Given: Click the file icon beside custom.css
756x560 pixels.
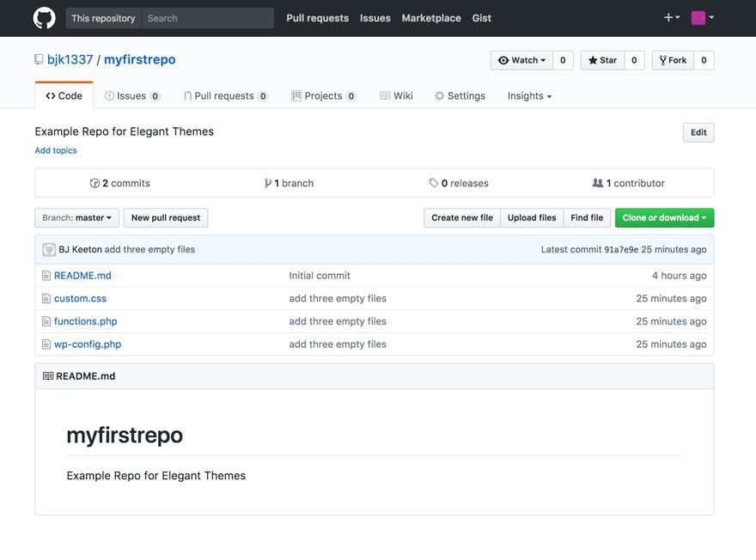Looking at the screenshot, I should coord(46,299).
